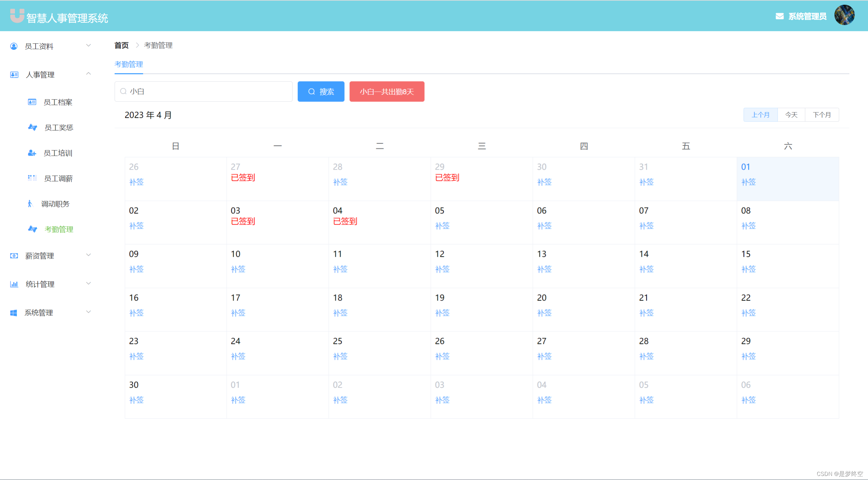
Task: Open the user avatar picture
Action: (x=844, y=15)
